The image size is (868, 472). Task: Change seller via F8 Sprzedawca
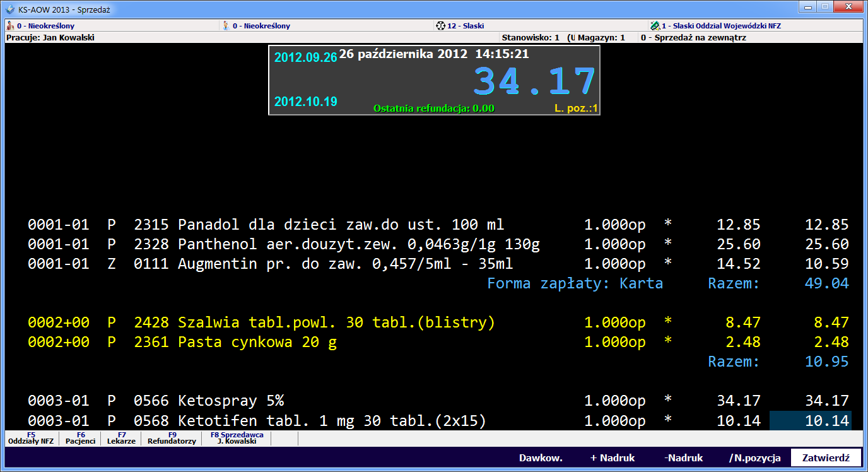[x=237, y=439]
